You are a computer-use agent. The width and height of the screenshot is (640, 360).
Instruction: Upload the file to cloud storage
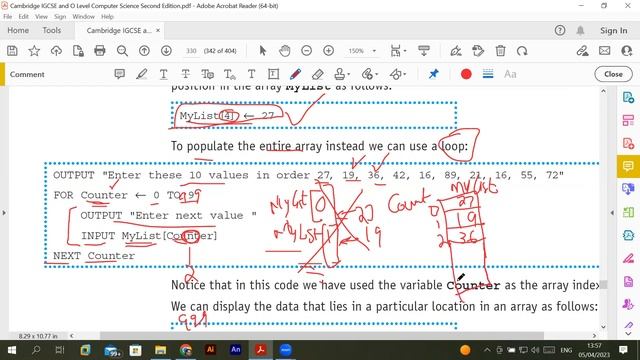pos(56,51)
